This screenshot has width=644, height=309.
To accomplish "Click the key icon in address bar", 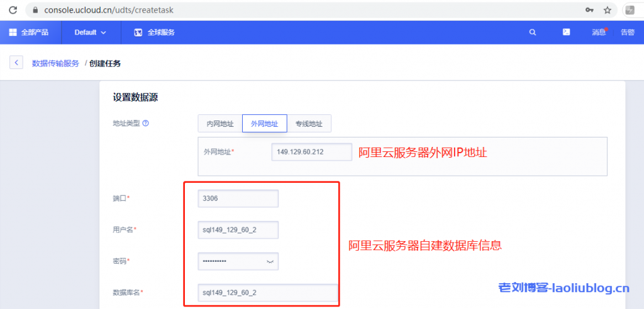I will [589, 10].
